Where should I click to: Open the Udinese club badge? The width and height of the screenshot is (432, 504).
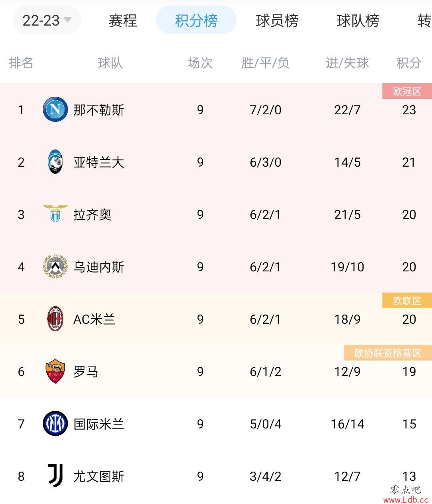tap(55, 267)
